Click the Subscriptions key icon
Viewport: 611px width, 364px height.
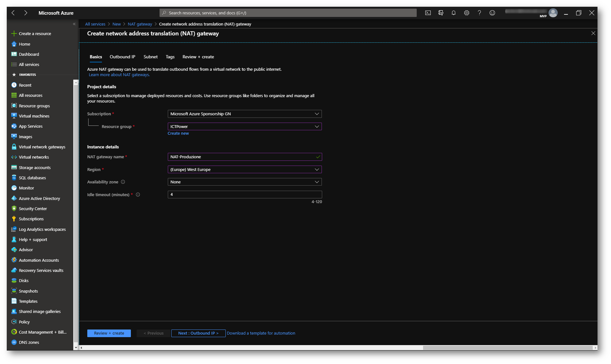(x=14, y=219)
